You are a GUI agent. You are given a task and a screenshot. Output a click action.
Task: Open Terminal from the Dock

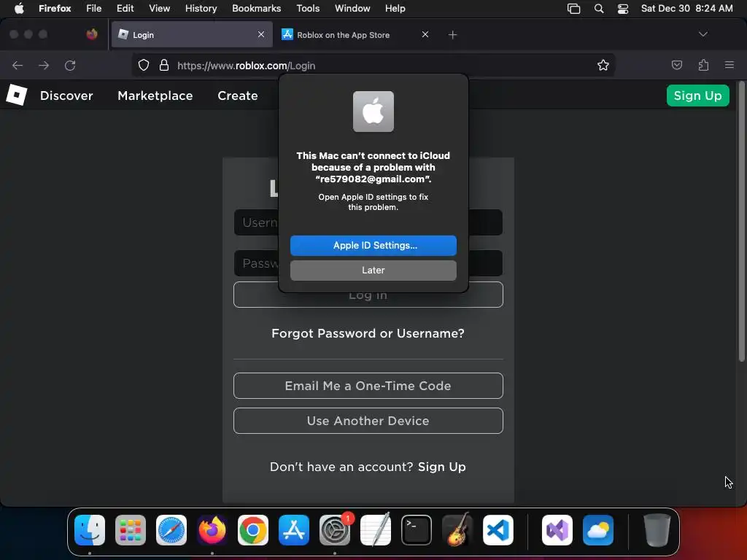(x=417, y=530)
